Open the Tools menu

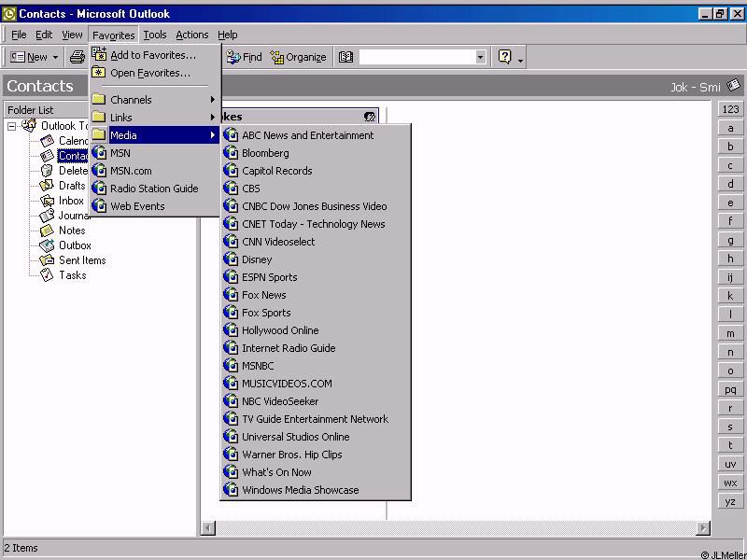155,35
